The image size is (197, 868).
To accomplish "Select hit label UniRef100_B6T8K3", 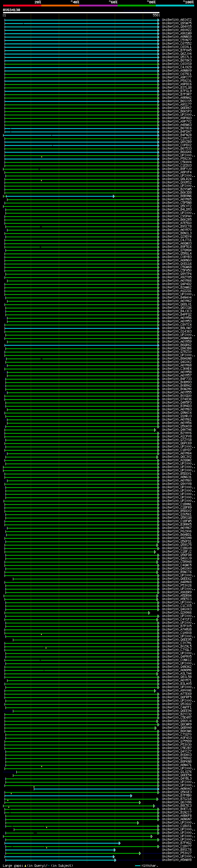I will click(x=176, y=60).
